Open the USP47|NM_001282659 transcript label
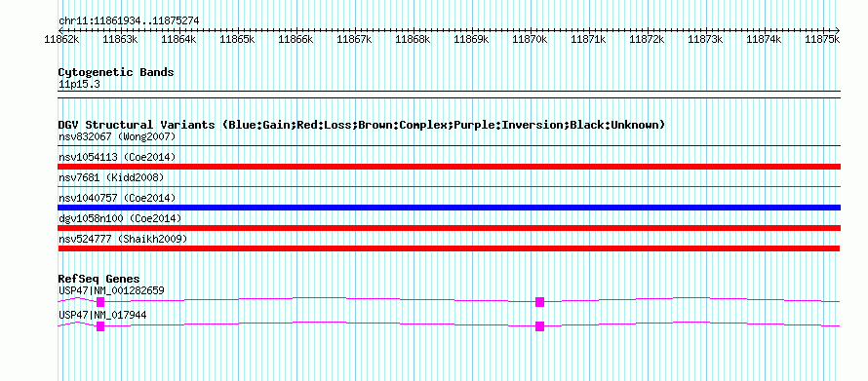This screenshot has height=381, width=868. click(x=111, y=290)
